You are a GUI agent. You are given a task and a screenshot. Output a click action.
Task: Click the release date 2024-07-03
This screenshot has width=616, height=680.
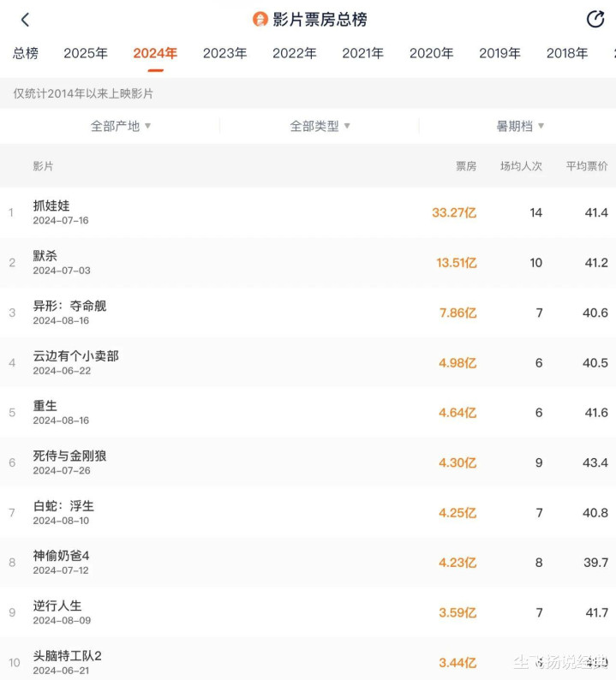[62, 271]
